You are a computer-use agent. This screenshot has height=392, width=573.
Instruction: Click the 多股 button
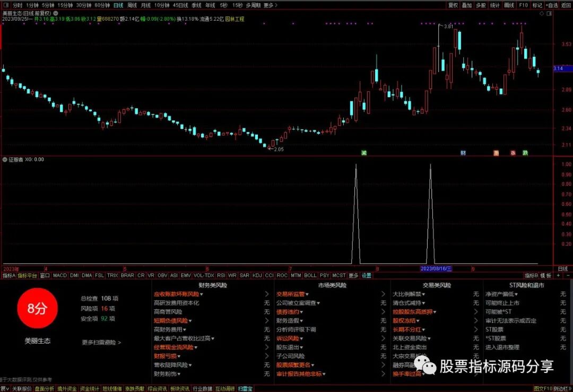[481, 5]
